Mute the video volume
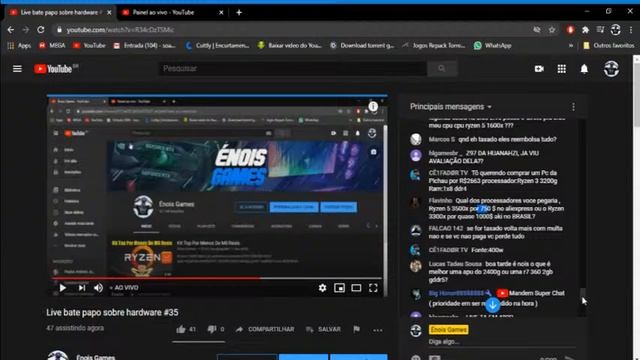The height and width of the screenshot is (360, 640). coord(98,288)
